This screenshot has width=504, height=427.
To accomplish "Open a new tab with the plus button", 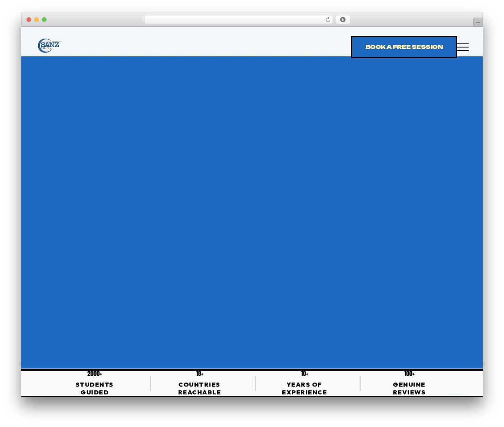I will [478, 22].
